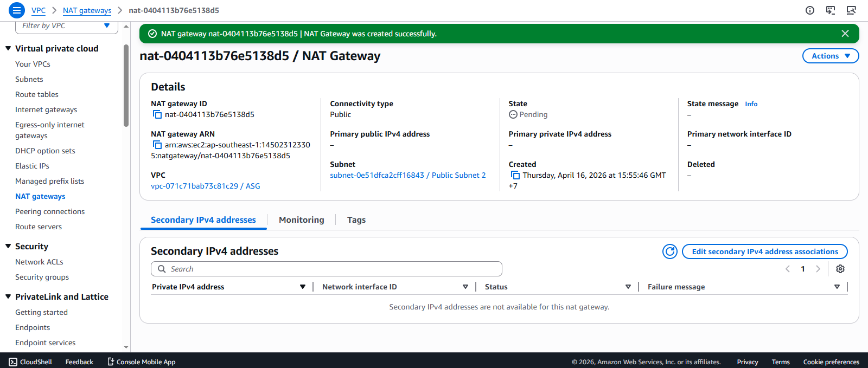This screenshot has height=368, width=868.
Task: Open Managed prefix lists
Action: click(50, 181)
